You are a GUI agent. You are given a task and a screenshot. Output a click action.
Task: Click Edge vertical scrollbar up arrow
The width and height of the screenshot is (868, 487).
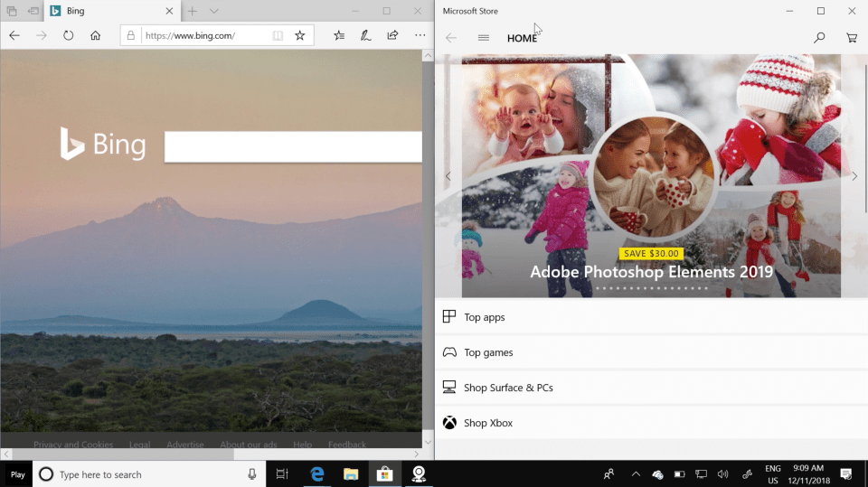pos(428,56)
